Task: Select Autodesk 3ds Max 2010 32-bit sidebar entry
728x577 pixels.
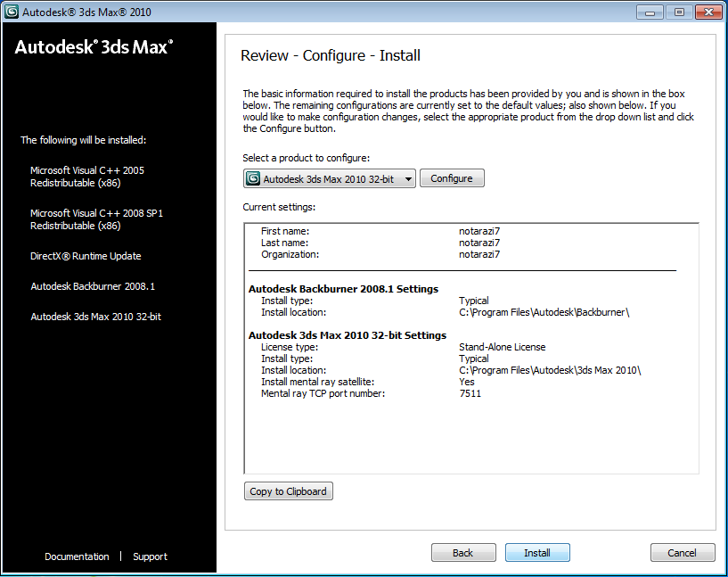Action: click(95, 317)
